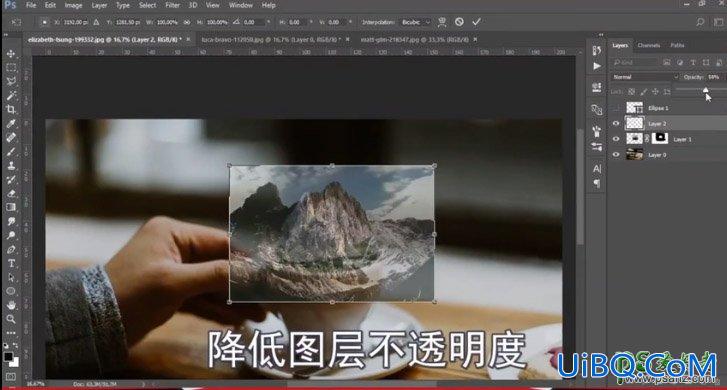Hide Layer 1 with the eye icon
The image size is (727, 390).
tap(616, 139)
